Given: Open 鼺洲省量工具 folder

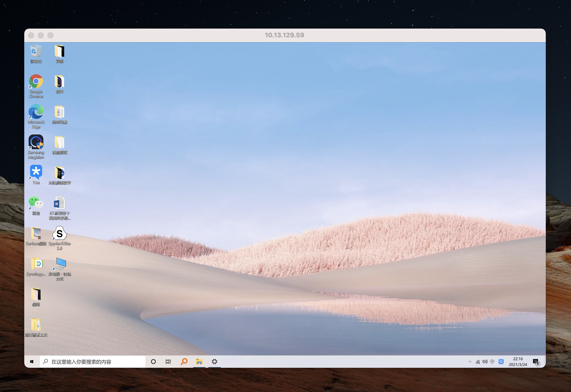Looking at the screenshot, I should pos(37,325).
